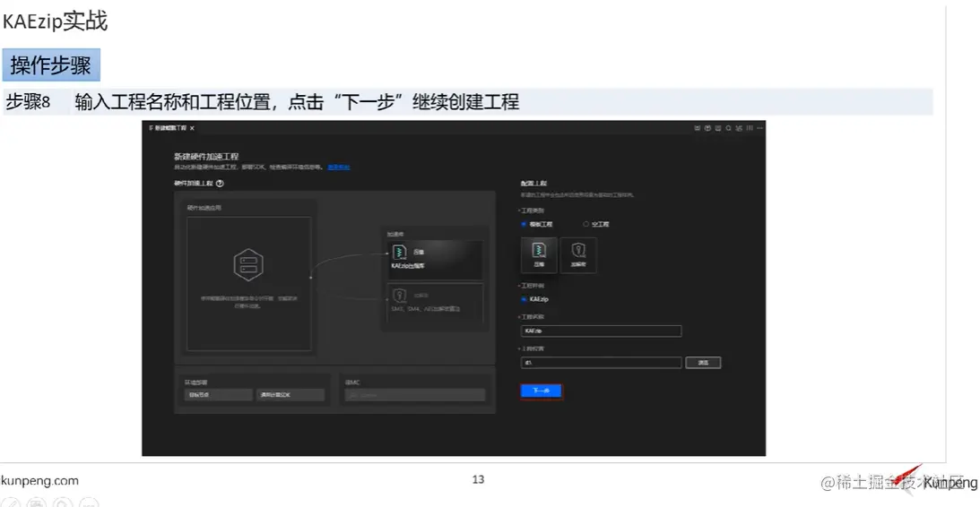Open the more actions ellipsis in top toolbar
The height and width of the screenshot is (507, 980).
760,128
